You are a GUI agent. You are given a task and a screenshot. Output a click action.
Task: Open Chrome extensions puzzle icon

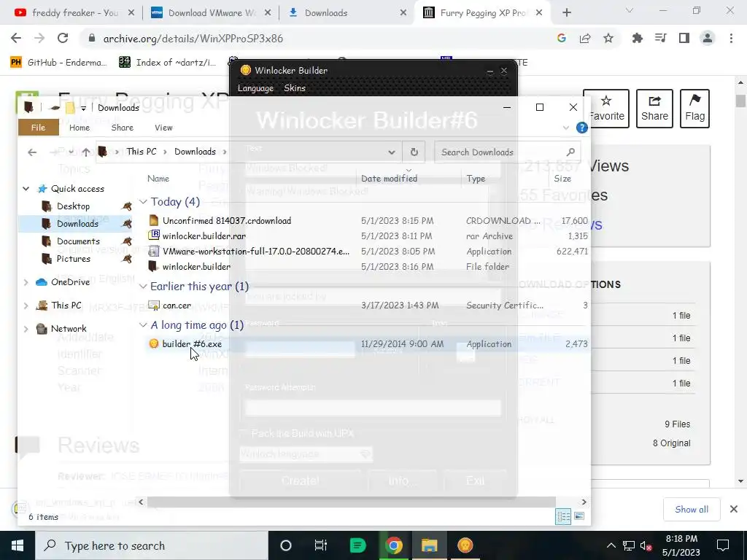tap(637, 38)
